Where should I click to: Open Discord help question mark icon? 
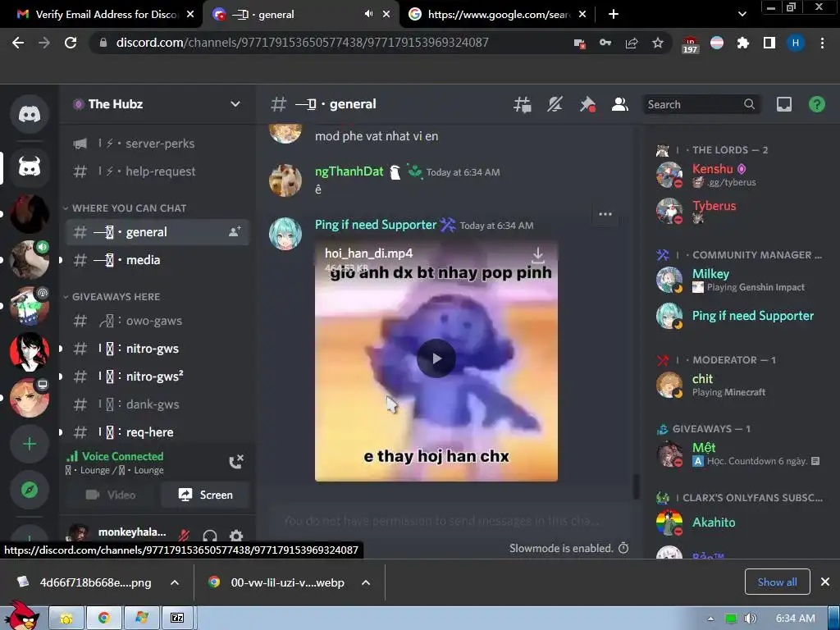[x=817, y=104]
